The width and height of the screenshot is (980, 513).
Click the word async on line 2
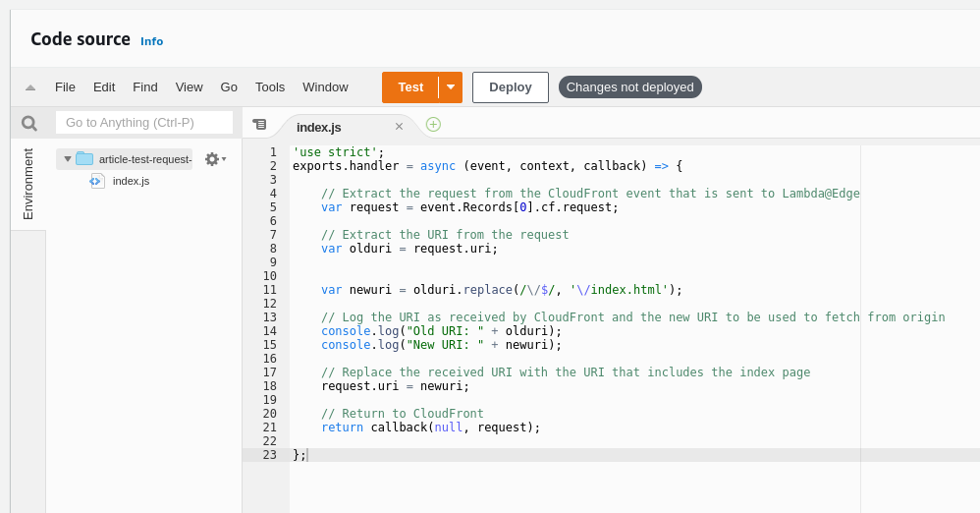[438, 166]
